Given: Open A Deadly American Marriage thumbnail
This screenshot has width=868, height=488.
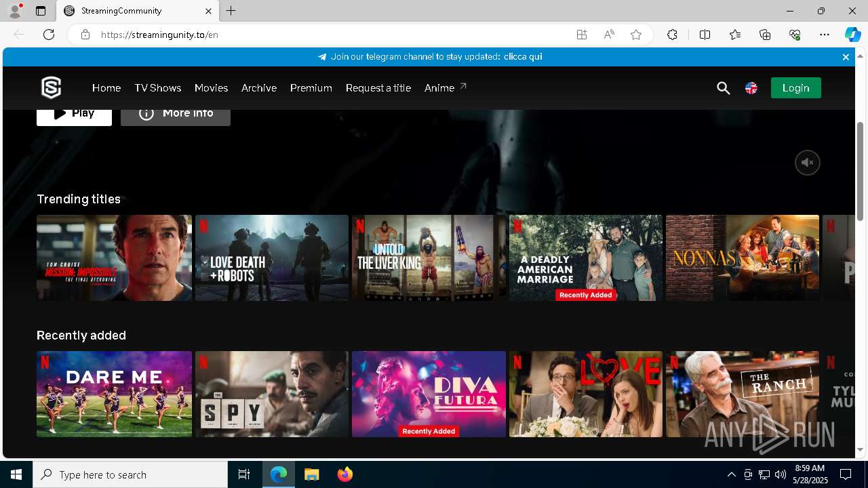Looking at the screenshot, I should tap(586, 258).
